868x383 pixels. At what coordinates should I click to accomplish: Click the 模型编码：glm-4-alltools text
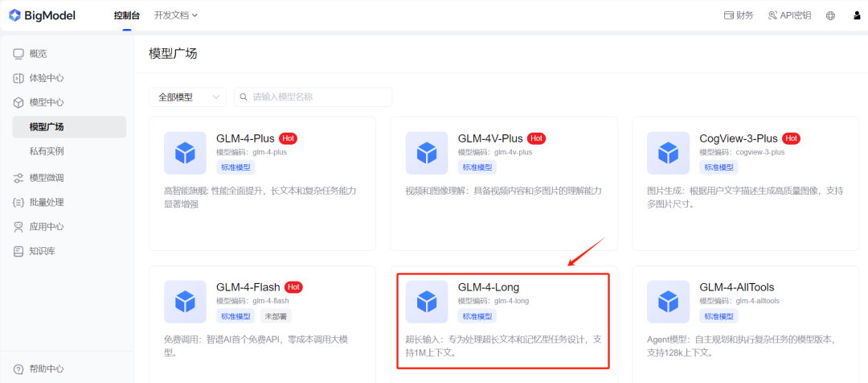coord(739,301)
